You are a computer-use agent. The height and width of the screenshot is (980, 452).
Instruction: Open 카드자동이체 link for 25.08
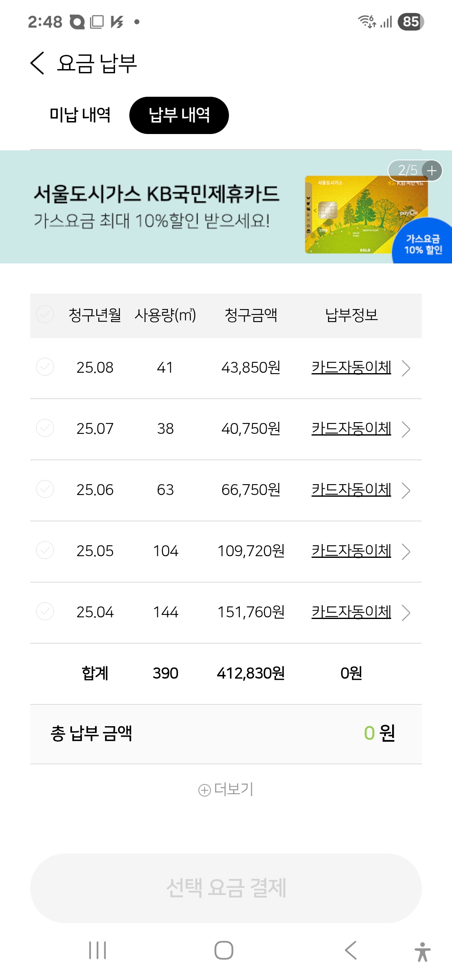(351, 367)
